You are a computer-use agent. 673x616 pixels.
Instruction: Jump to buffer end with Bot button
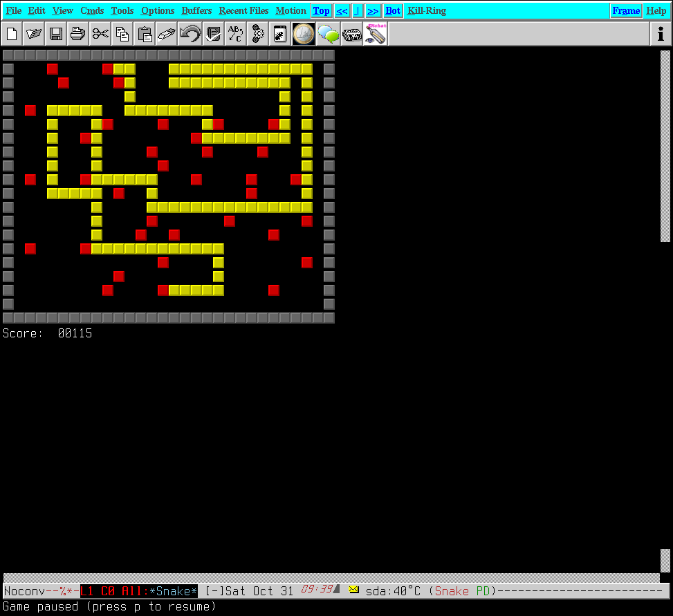pos(393,11)
